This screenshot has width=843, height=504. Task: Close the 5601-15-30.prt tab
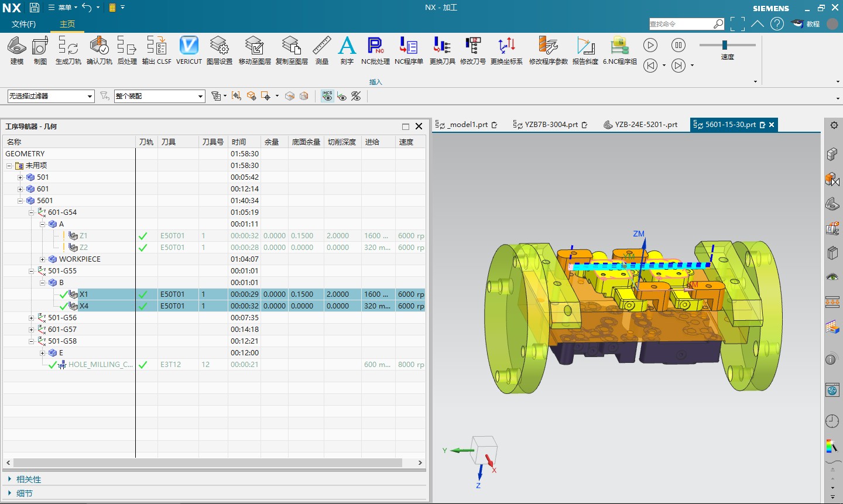[x=772, y=125]
